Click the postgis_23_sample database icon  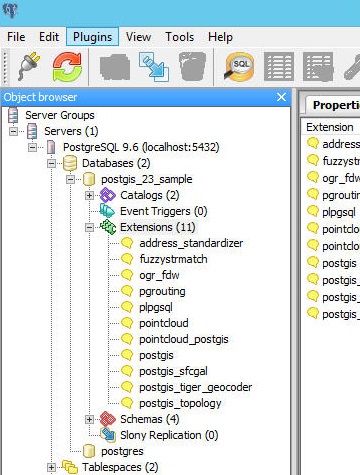[x=89, y=179]
